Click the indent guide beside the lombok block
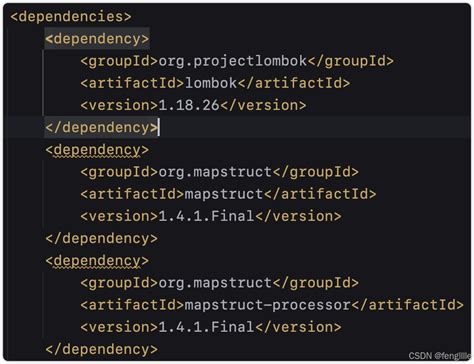 pyautogui.click(x=43, y=83)
